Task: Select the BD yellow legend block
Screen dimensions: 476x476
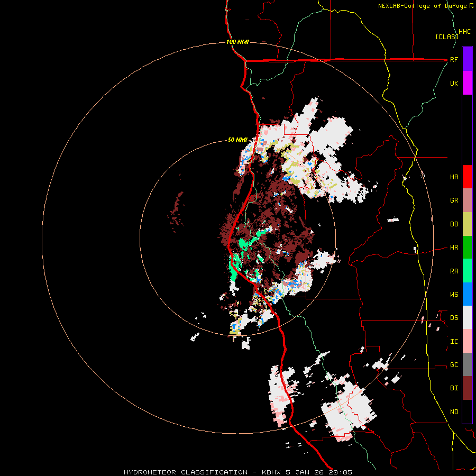Action: click(467, 224)
